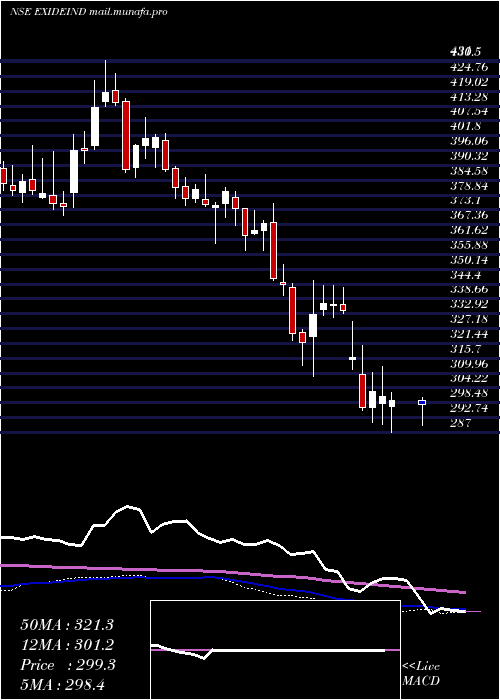
Task: Click the 384.58 price axis label
Action: [468, 171]
